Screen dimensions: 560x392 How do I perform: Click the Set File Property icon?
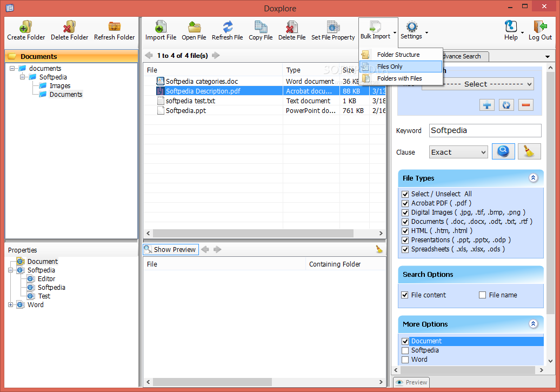pyautogui.click(x=333, y=27)
